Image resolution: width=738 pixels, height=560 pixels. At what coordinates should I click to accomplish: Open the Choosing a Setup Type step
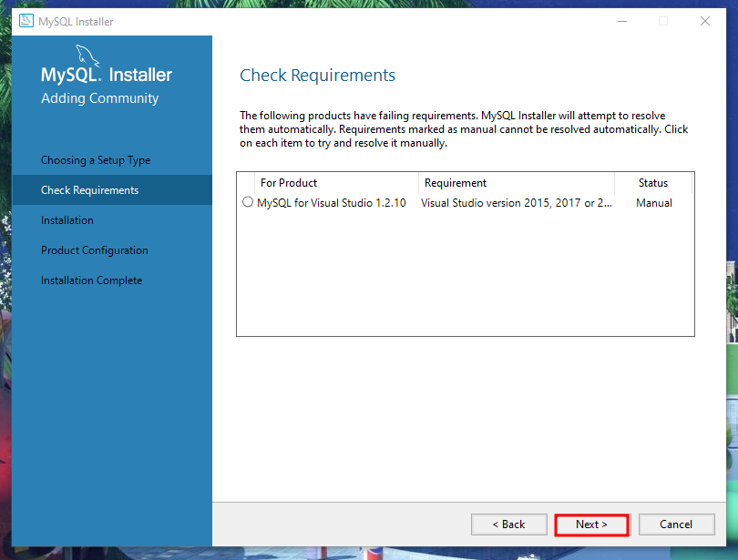[x=96, y=160]
